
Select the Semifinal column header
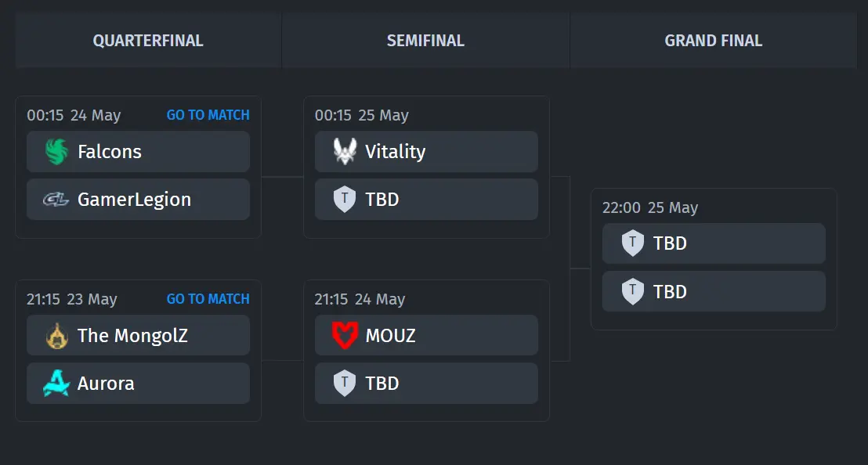click(x=425, y=41)
